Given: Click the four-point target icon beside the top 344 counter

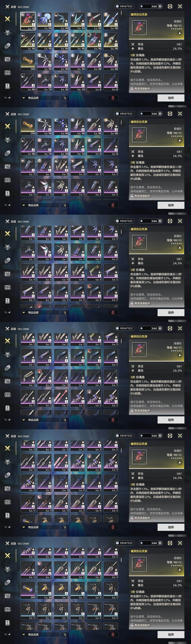Looking at the screenshot, I should click(x=170, y=6).
